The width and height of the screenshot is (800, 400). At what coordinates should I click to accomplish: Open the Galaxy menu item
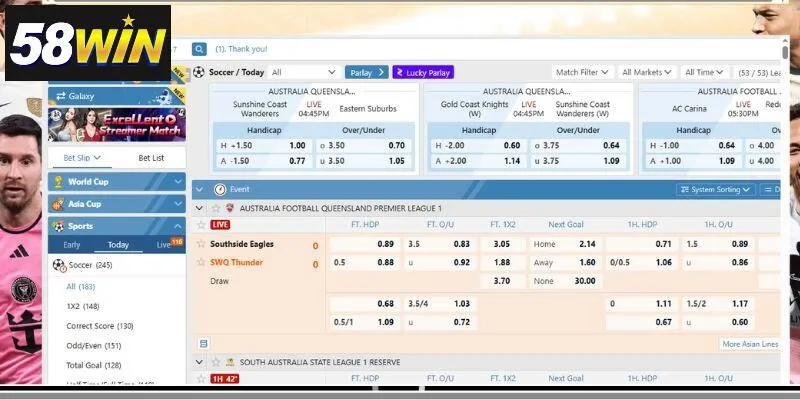coord(117,96)
